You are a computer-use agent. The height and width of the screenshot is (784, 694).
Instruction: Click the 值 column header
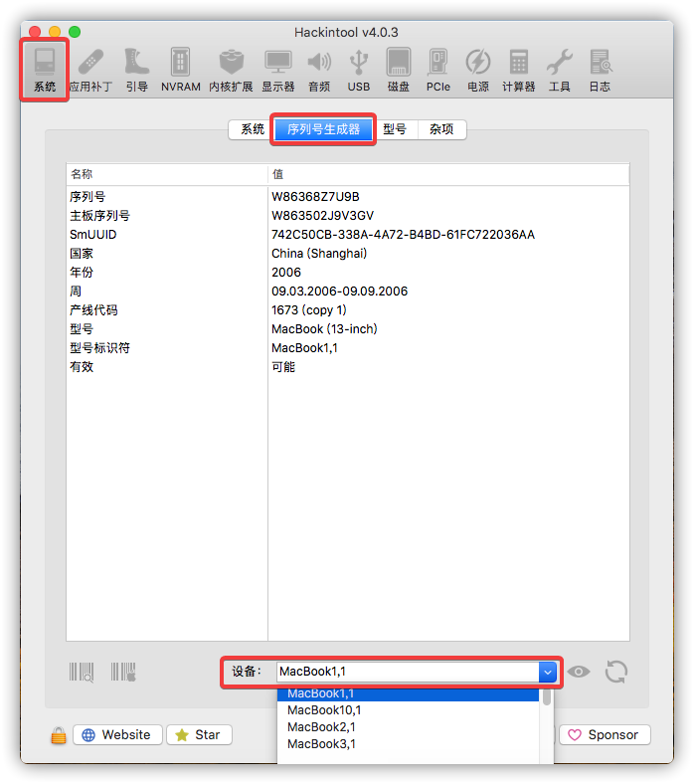(x=448, y=174)
